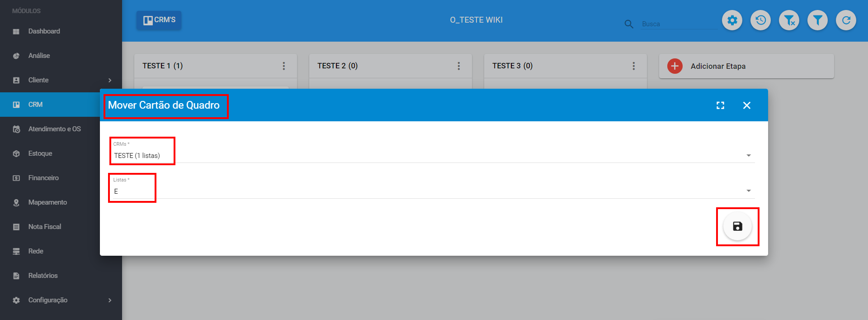This screenshot has height=320, width=868.
Task: Open the settings gear in top bar
Action: tap(732, 20)
